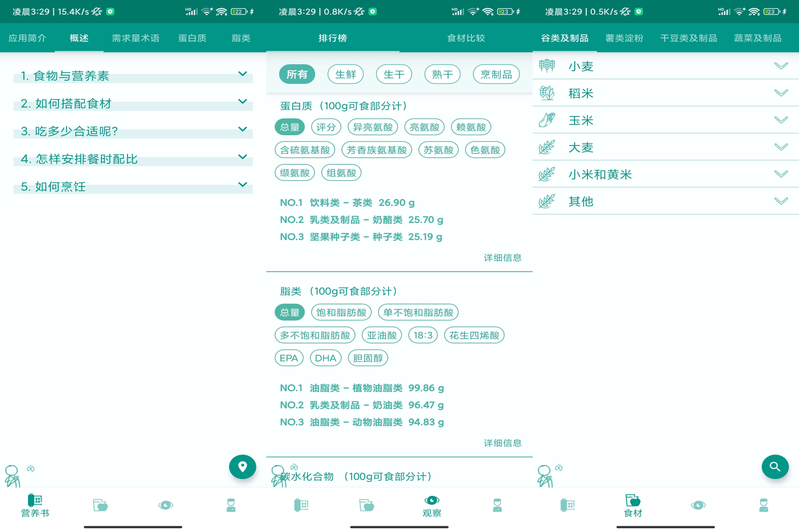Tap the nutrition book icon on right screen
Image resolution: width=799 pixels, height=532 pixels.
pyautogui.click(x=568, y=505)
